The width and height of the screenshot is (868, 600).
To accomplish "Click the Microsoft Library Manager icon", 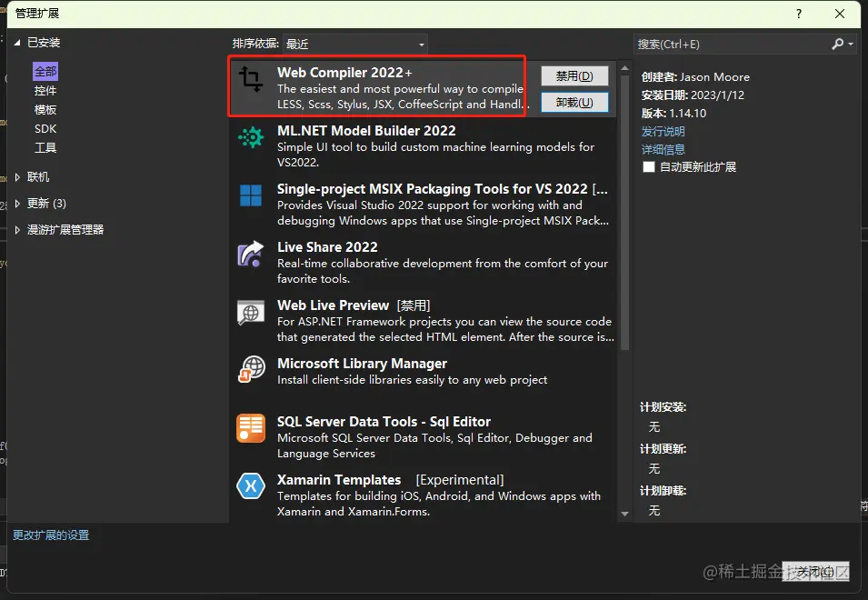I will [250, 370].
